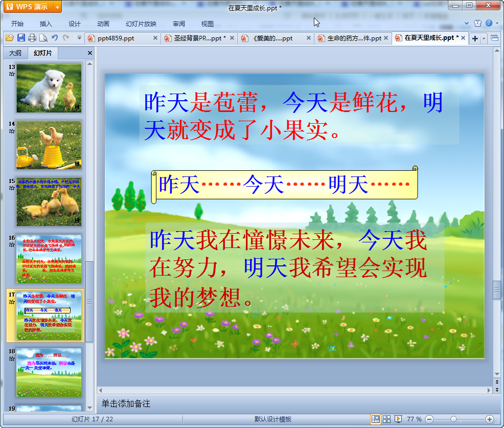Click the Open folder icon in toolbar
Screen dimensions: 504x428
coord(10,38)
